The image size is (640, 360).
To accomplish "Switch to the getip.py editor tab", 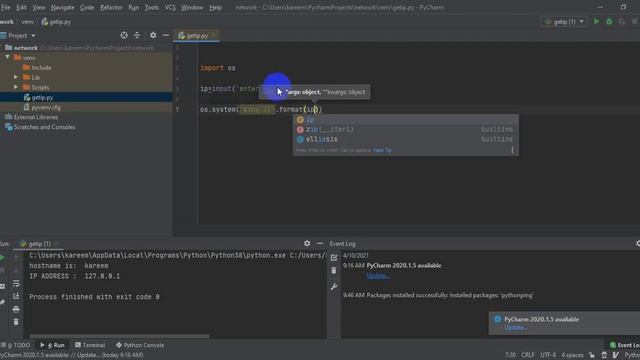I will click(x=197, y=36).
